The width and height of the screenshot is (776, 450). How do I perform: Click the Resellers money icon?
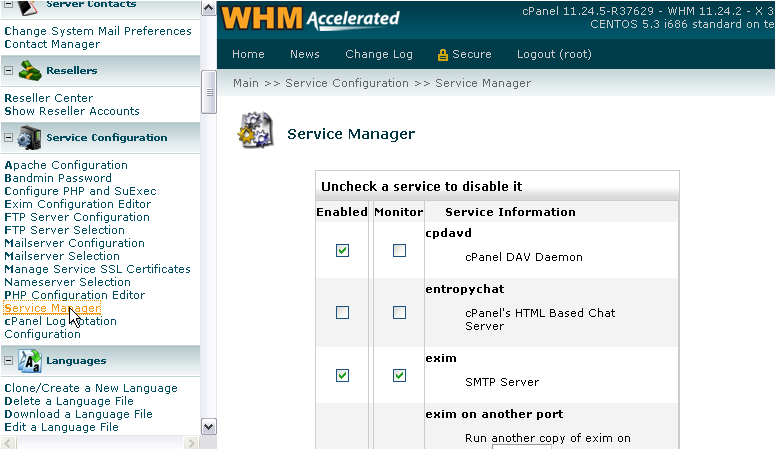click(x=30, y=71)
